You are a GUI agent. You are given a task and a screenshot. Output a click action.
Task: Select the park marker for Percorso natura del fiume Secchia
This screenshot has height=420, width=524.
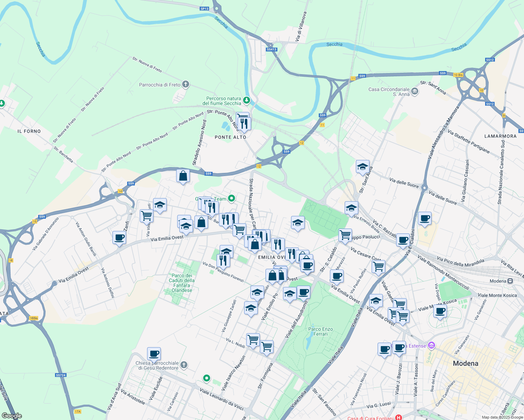coord(246,100)
